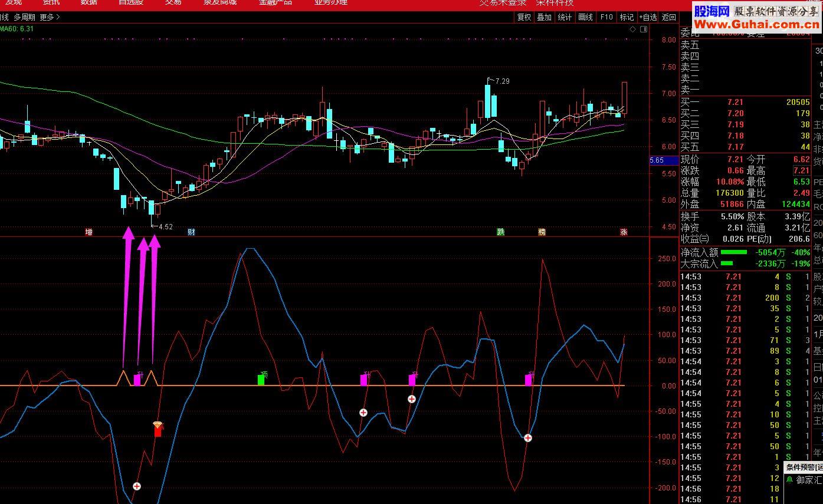823x504 pixels.
Task: Click the 卖五 ask row label
Action: tap(690, 45)
